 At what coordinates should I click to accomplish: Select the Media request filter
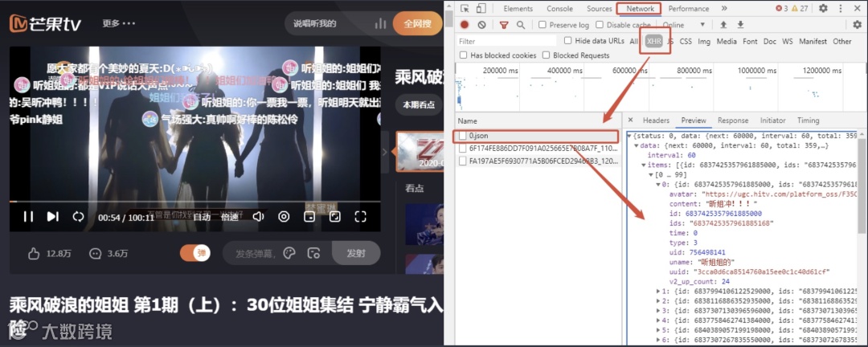(727, 42)
